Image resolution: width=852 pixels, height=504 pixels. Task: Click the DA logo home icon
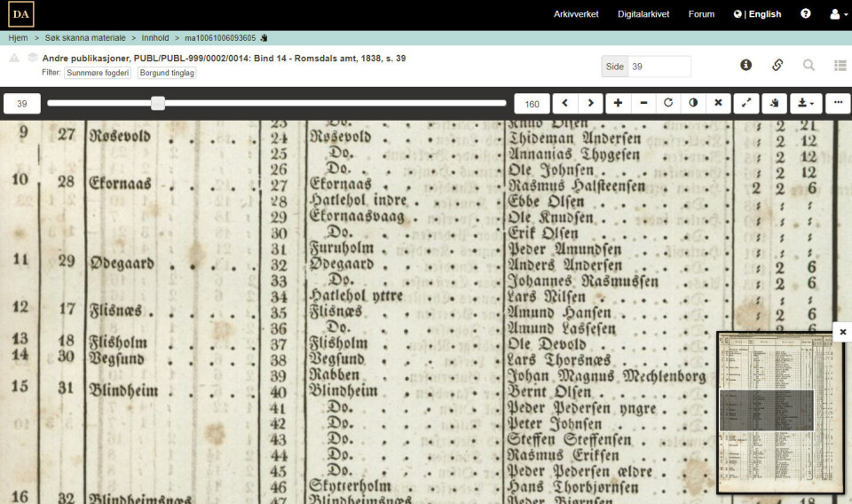(x=21, y=14)
